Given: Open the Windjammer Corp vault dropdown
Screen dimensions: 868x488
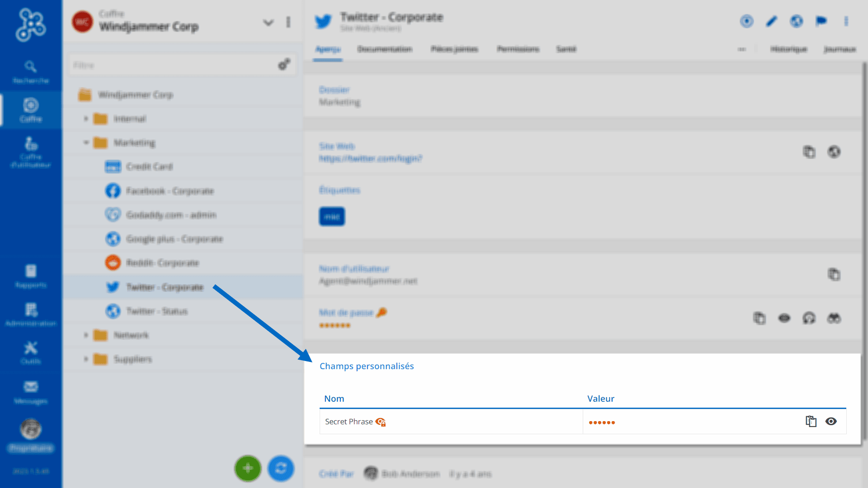Looking at the screenshot, I should (268, 23).
